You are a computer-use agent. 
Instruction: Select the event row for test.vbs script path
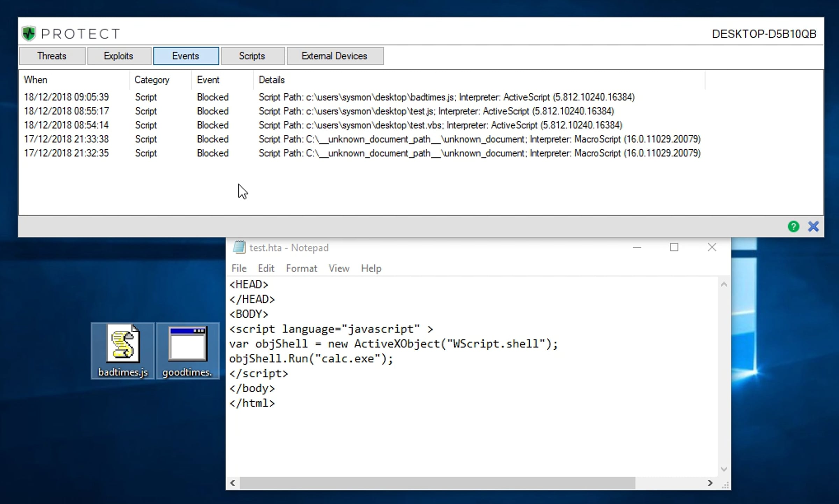coord(362,125)
